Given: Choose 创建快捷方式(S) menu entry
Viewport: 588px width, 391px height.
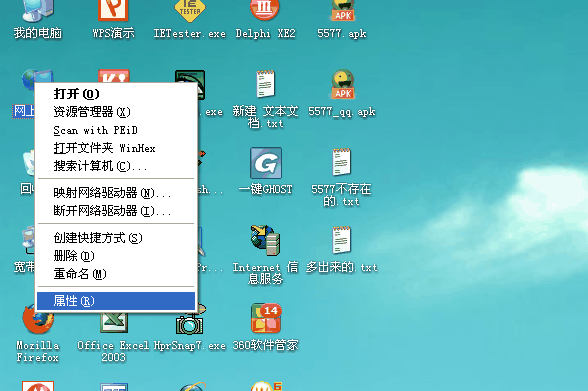Looking at the screenshot, I should point(116,238).
